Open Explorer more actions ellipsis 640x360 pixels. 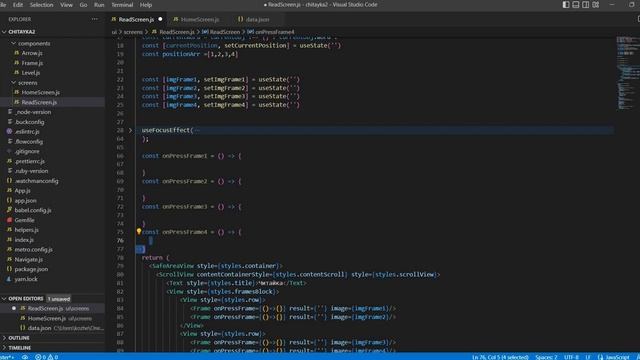click(x=95, y=19)
